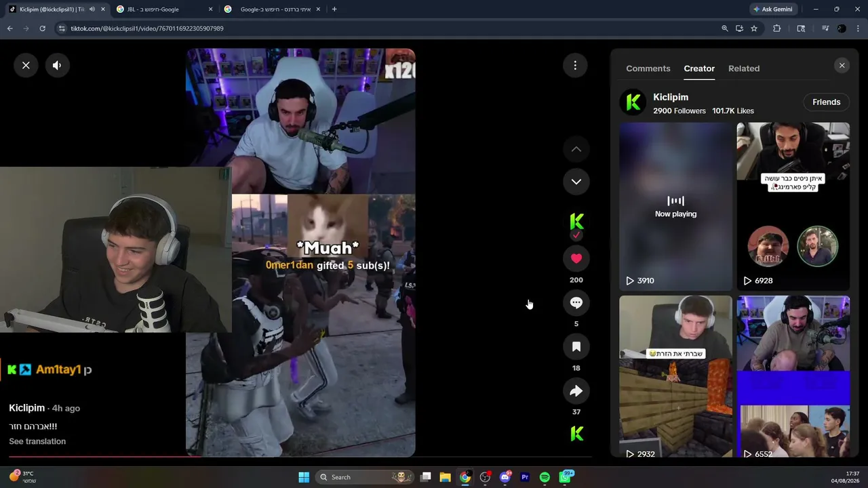Switch to the Related tab
Viewport: 868px width, 488px height.
tap(744, 68)
